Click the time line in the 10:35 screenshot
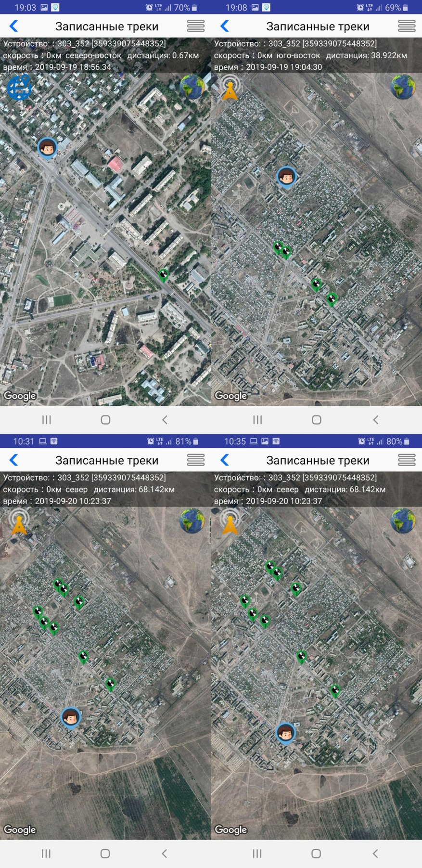 (268, 501)
